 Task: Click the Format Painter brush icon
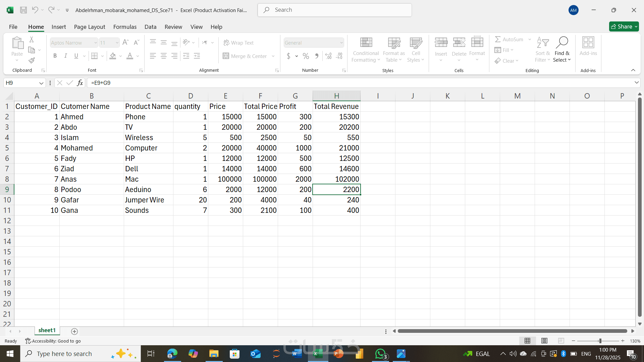pos(32,61)
